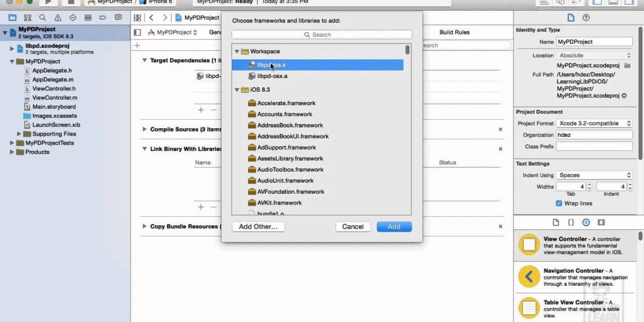
Task: Click Cancel in the frameworks dialog
Action: tap(353, 227)
